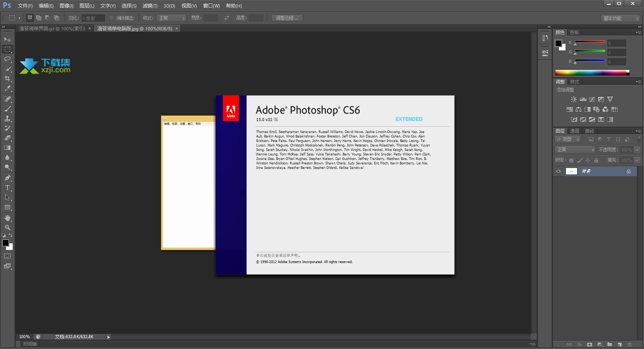The height and width of the screenshot is (349, 644).
Task: Select the Clone Stamp tool
Action: pos(7,118)
